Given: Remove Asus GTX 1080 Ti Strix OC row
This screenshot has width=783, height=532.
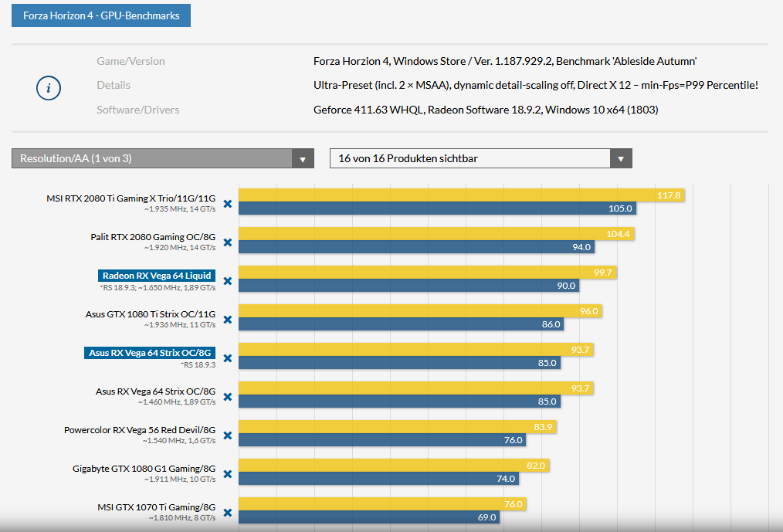Looking at the screenshot, I should (x=228, y=320).
